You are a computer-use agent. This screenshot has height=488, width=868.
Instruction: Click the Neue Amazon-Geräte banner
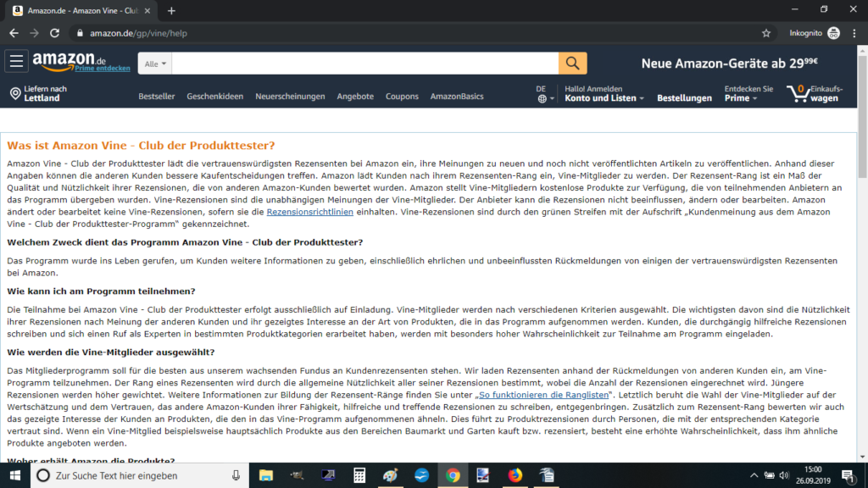729,63
